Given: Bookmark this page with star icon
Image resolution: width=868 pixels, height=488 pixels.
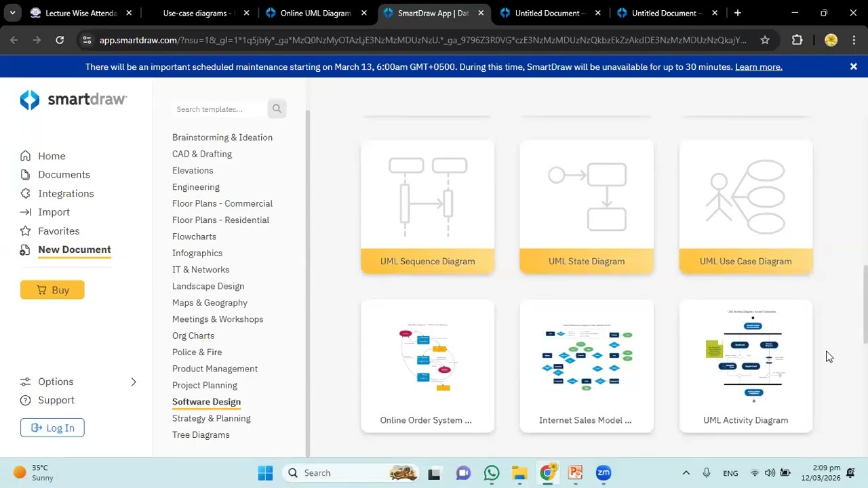Looking at the screenshot, I should tap(765, 40).
